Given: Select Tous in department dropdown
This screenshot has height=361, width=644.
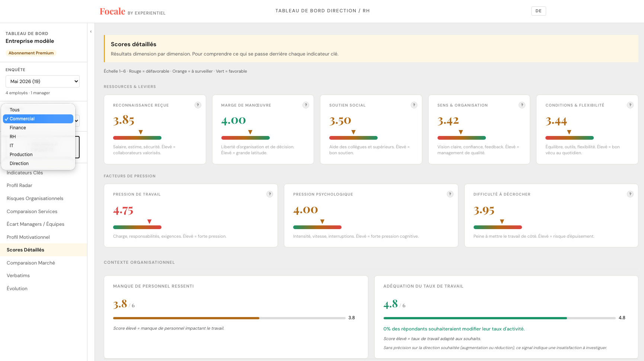Looking at the screenshot, I should (x=38, y=110).
